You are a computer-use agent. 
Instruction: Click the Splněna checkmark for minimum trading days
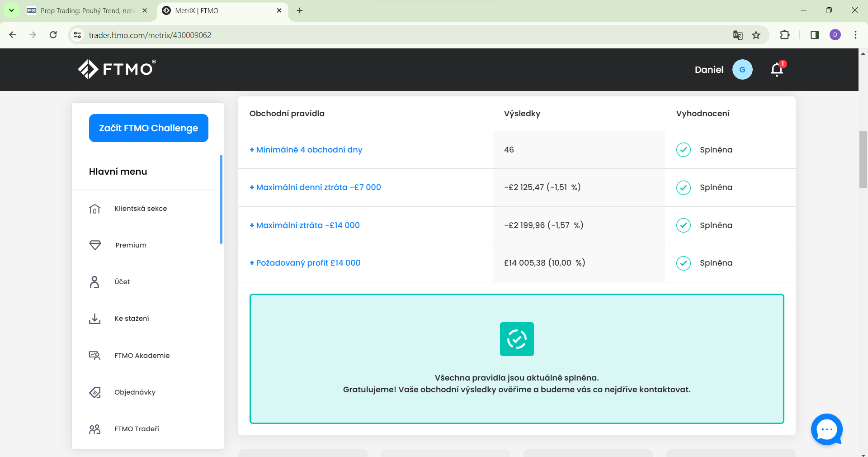[x=684, y=150]
